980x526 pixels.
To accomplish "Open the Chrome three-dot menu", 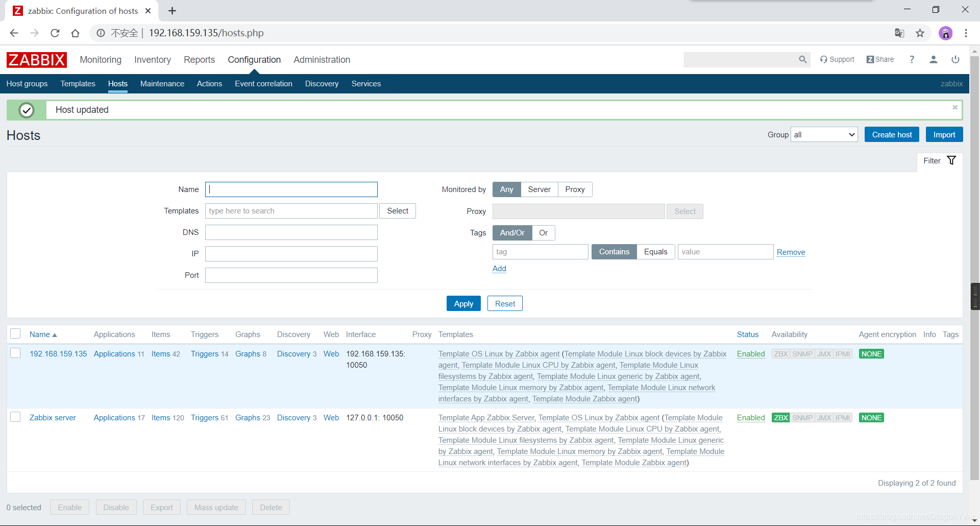I will pyautogui.click(x=966, y=33).
